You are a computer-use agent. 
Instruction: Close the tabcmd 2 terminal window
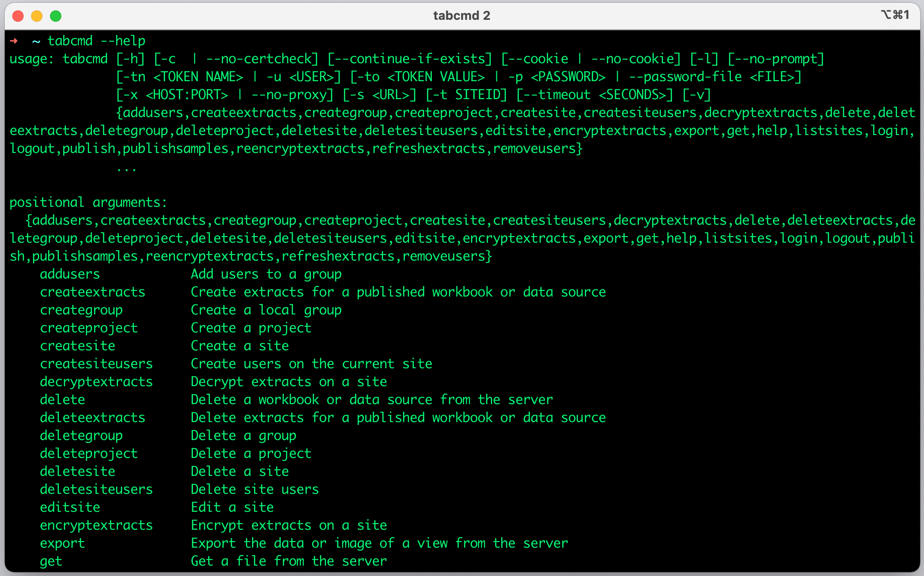(x=18, y=16)
